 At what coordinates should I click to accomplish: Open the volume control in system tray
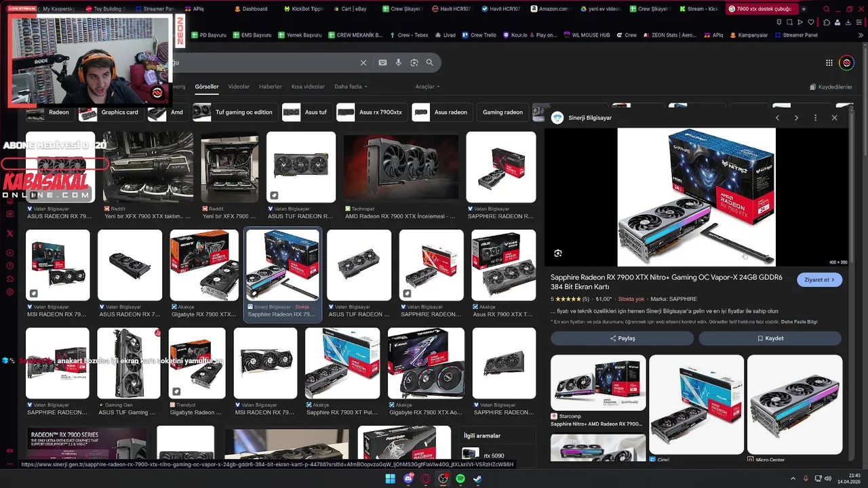(828, 479)
